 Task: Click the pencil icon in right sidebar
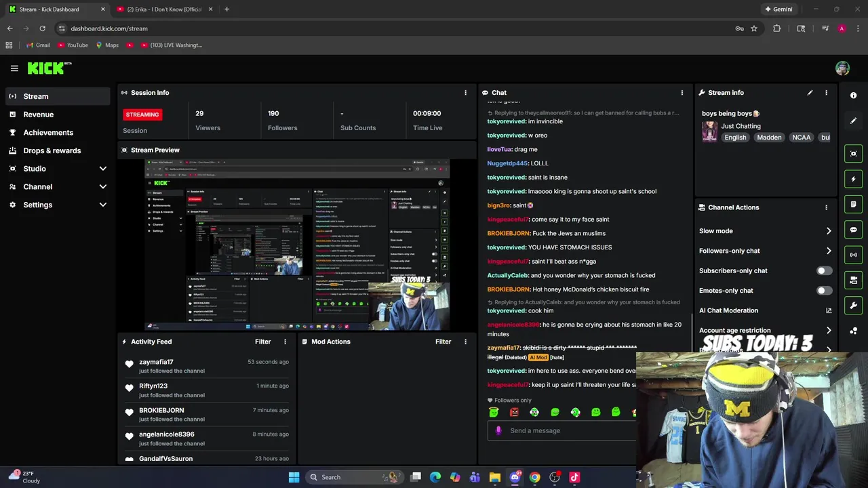pyautogui.click(x=854, y=121)
